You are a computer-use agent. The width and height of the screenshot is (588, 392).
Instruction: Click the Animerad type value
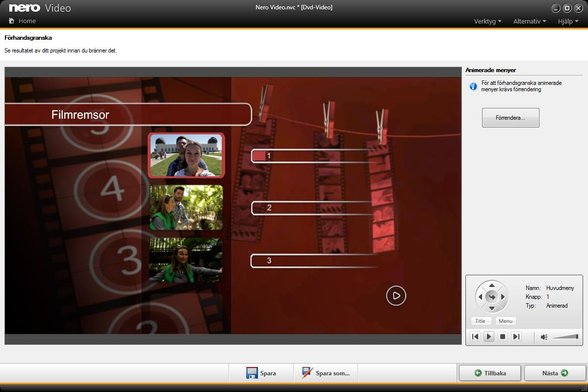(x=557, y=305)
